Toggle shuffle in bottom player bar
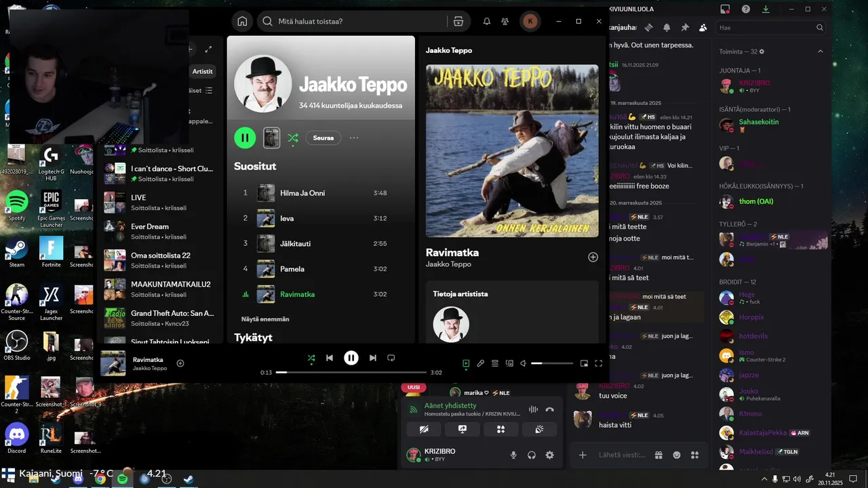 coord(311,358)
